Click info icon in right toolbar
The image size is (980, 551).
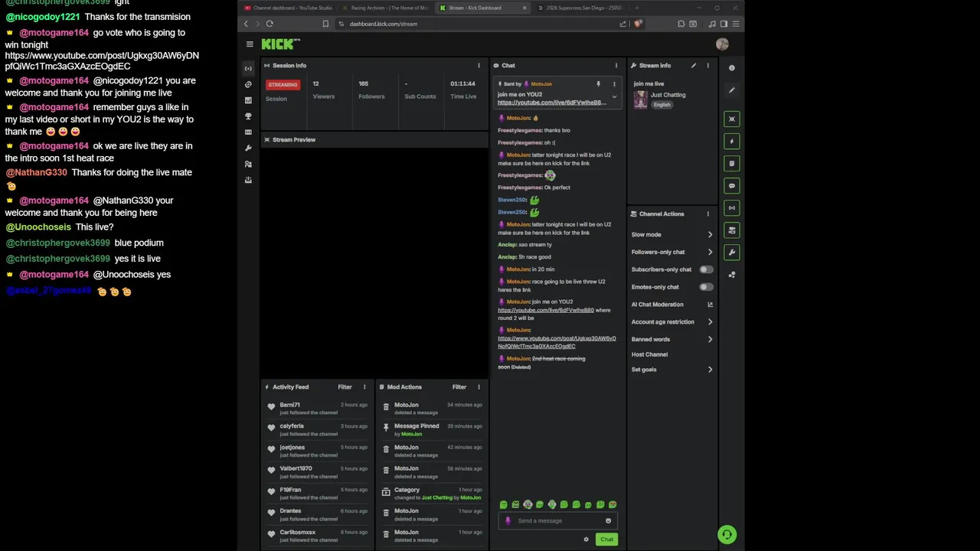coord(732,68)
